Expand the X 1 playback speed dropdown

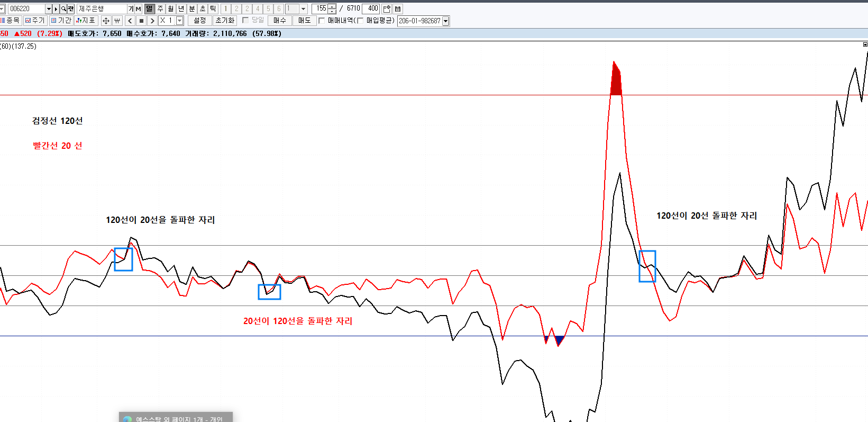click(x=180, y=21)
